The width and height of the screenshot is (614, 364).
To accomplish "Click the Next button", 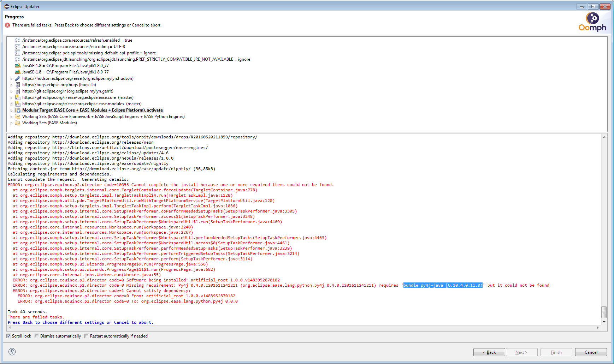I will click(x=521, y=352).
